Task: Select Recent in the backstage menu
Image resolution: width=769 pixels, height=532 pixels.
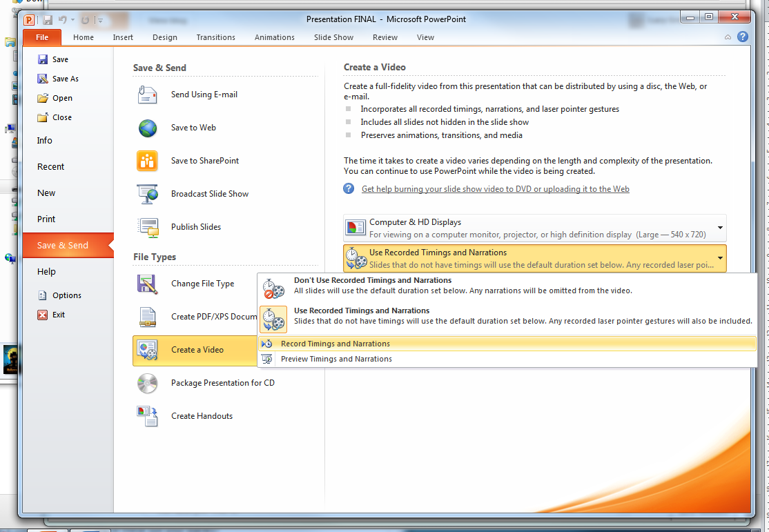Action: click(68, 167)
